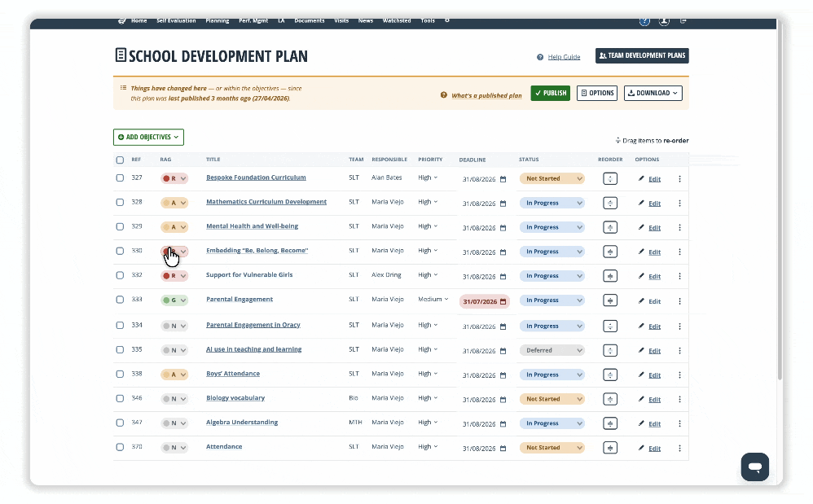The image size is (813, 504).
Task: Open the Planning menu
Action: click(218, 20)
